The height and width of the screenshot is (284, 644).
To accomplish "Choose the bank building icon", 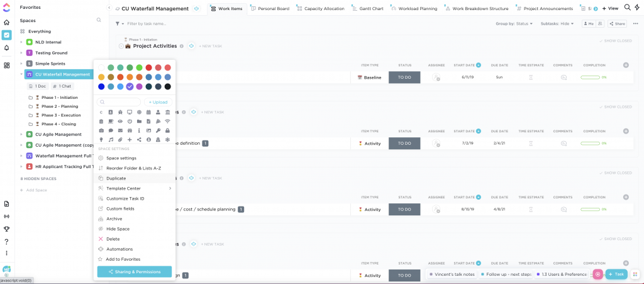I will [x=167, y=112].
